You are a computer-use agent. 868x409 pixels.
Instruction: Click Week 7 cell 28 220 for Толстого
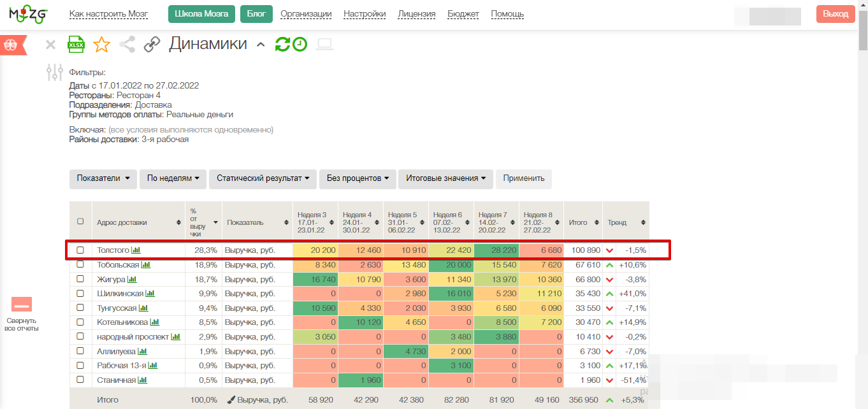[x=496, y=250]
